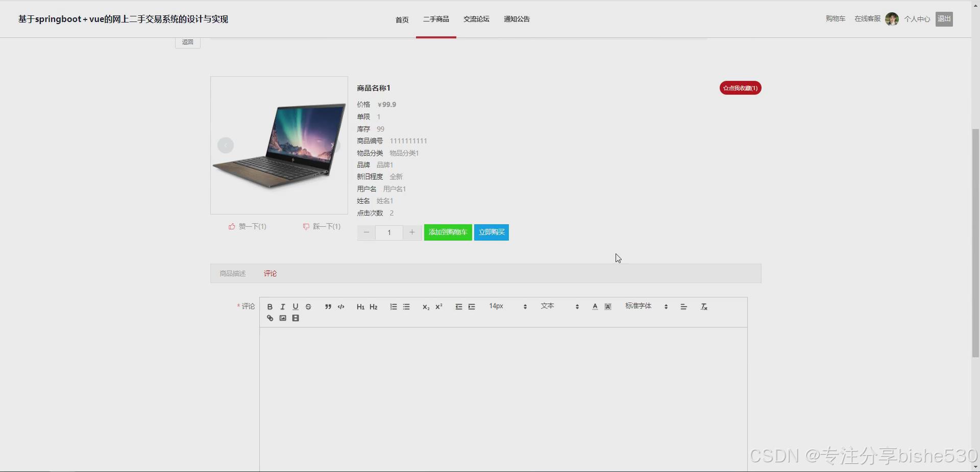Decrease the text indent

[x=458, y=306]
